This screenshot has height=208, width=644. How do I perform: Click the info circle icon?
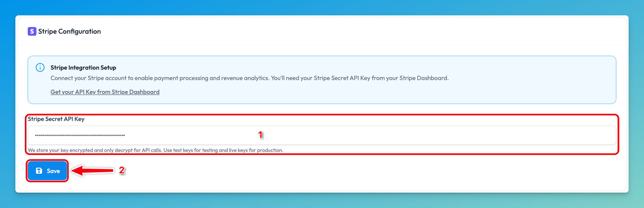coord(40,67)
